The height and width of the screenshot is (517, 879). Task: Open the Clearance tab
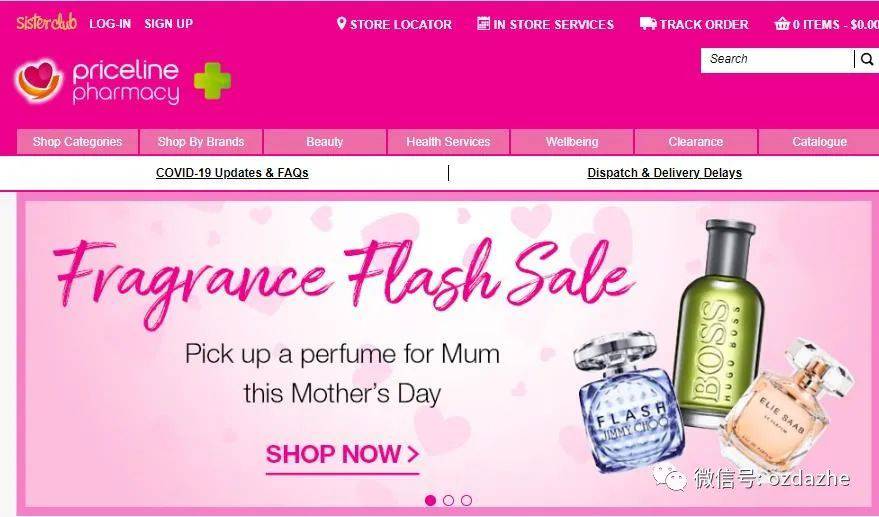tap(696, 142)
